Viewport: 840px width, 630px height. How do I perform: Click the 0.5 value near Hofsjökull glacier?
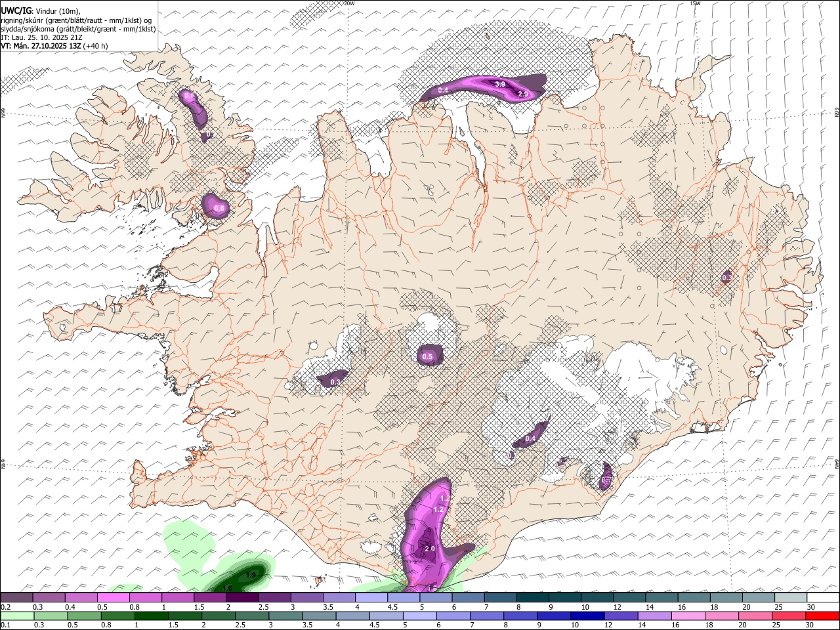(428, 357)
